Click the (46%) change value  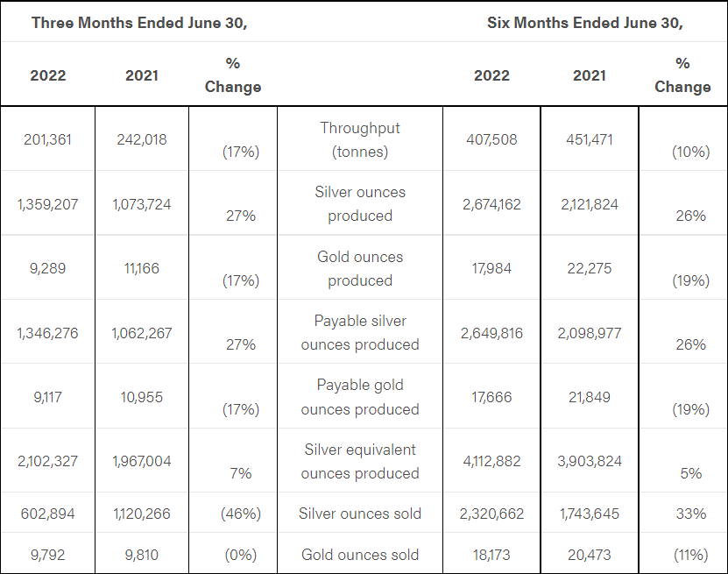tap(233, 514)
